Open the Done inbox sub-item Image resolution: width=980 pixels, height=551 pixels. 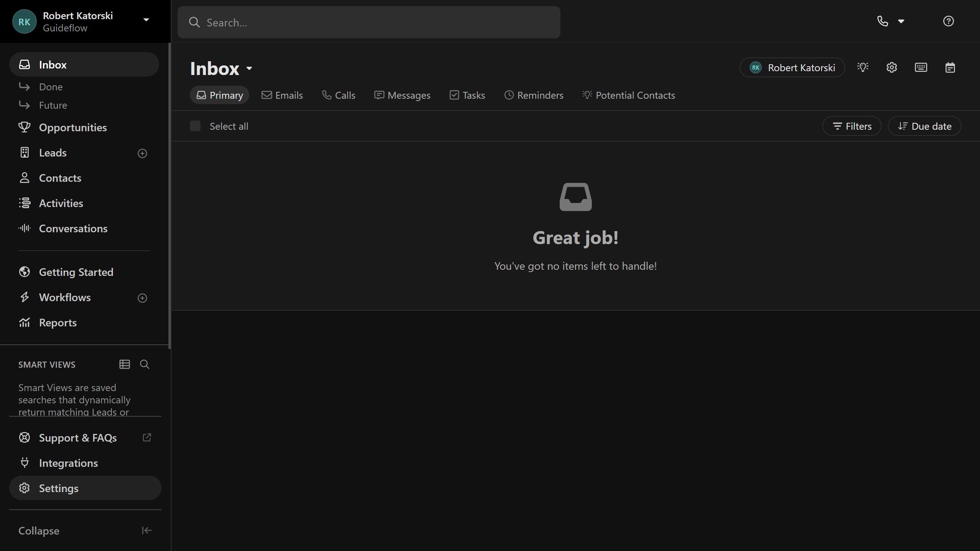(x=51, y=87)
